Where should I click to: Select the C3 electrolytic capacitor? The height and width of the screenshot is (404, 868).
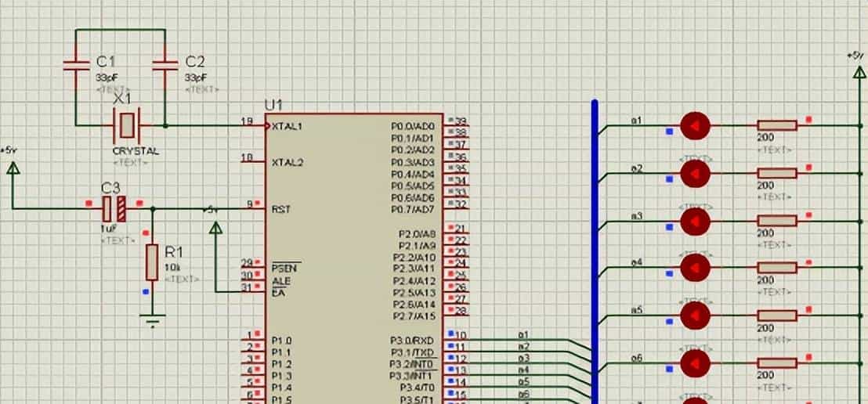[x=114, y=208]
